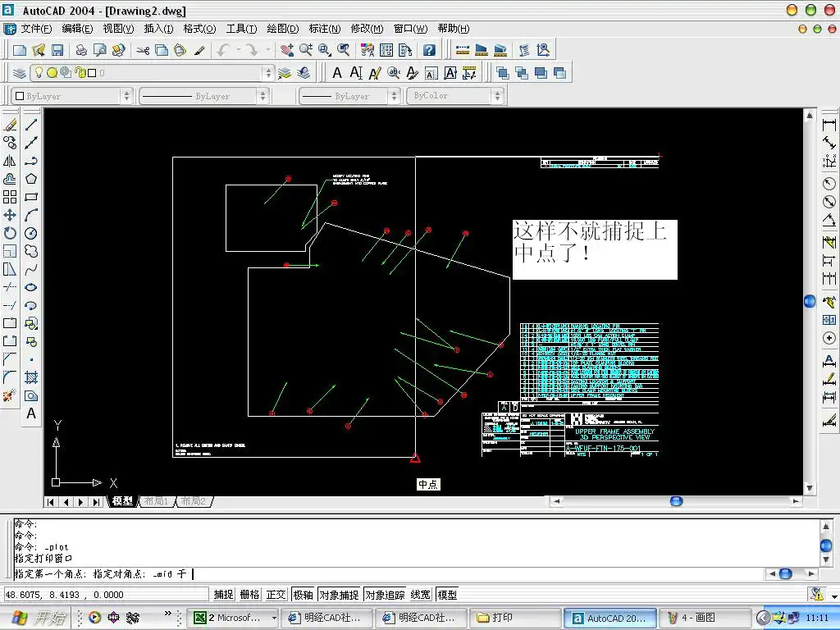This screenshot has width=840, height=630.
Task: Click the Undo arrow icon
Action: pos(223,50)
